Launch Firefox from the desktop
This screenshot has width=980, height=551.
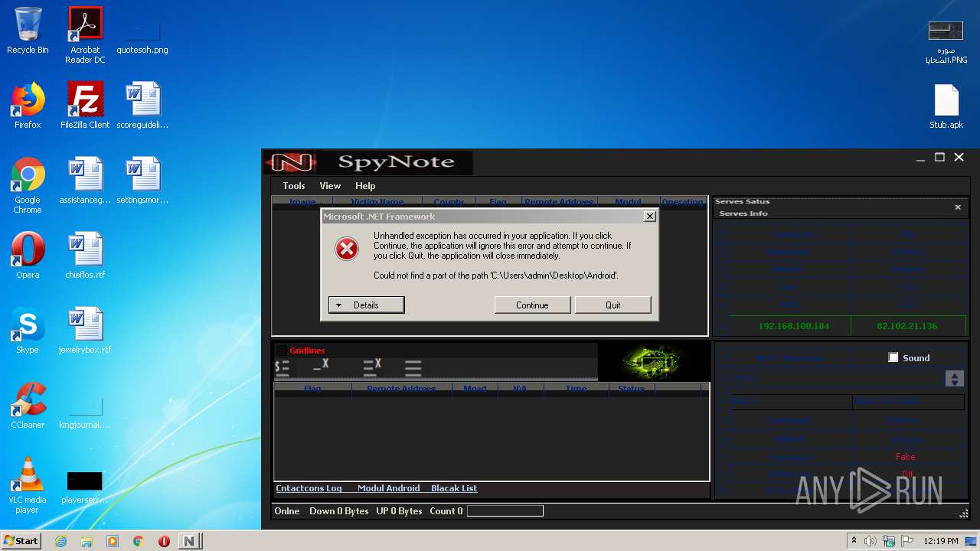pos(28,106)
